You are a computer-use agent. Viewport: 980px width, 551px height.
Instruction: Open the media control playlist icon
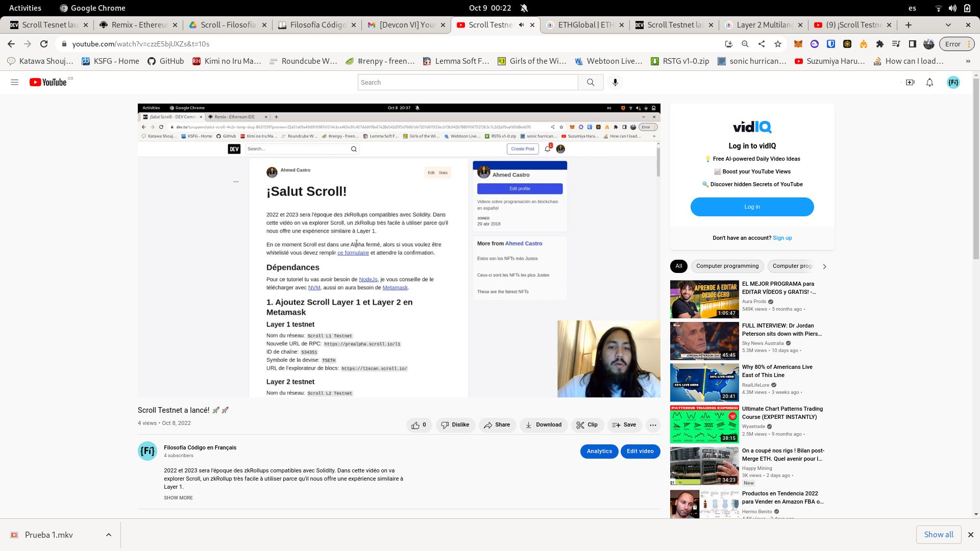(x=896, y=44)
